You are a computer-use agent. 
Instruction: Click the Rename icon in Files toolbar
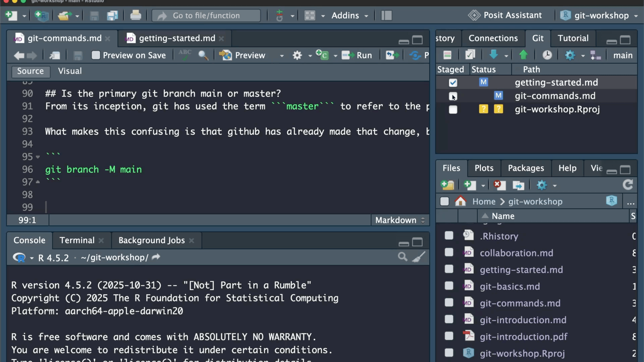[518, 185]
